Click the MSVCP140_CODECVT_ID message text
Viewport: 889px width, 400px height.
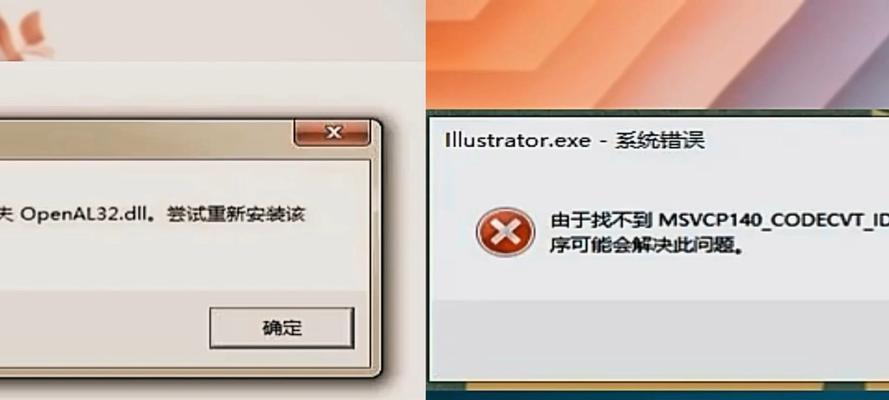[773, 220]
